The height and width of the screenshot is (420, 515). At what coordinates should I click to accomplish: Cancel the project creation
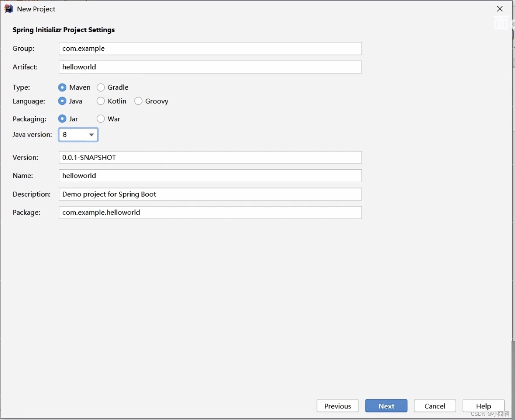click(x=435, y=406)
